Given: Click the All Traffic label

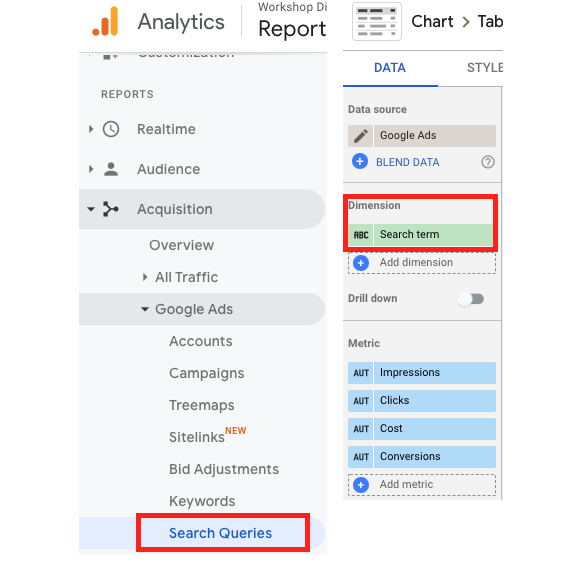Looking at the screenshot, I should coord(186,277).
